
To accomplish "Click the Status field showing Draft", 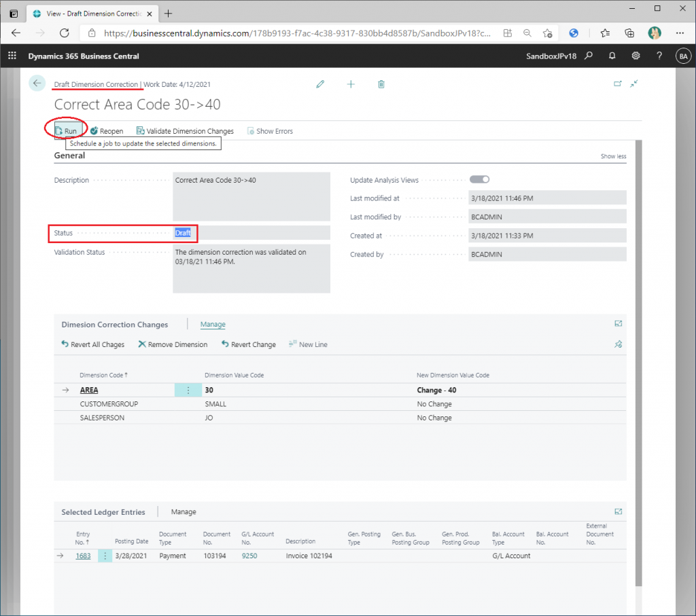I will point(251,233).
